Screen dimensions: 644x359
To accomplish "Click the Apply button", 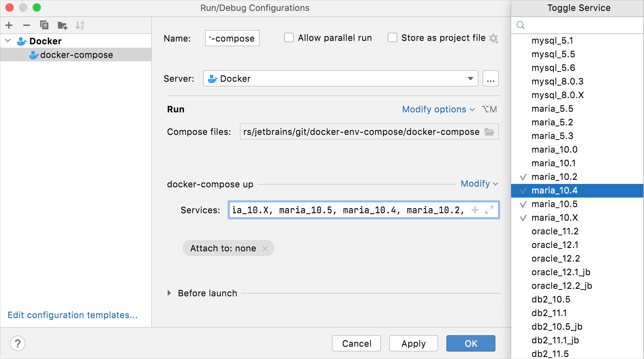I will pyautogui.click(x=414, y=343).
